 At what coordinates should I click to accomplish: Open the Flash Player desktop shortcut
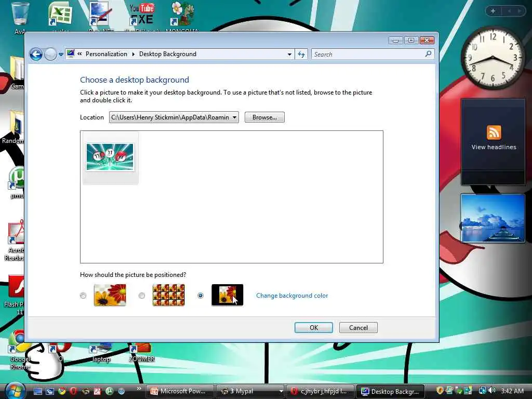(15, 294)
